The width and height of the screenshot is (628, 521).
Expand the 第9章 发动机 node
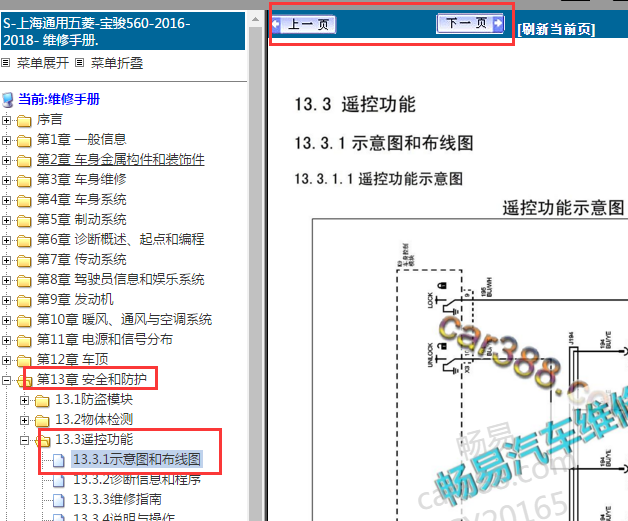click(6, 300)
